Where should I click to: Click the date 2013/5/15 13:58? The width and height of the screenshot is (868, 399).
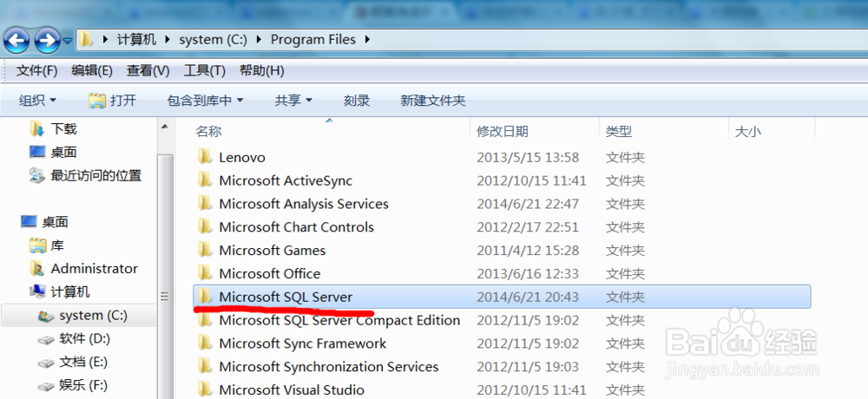[528, 157]
